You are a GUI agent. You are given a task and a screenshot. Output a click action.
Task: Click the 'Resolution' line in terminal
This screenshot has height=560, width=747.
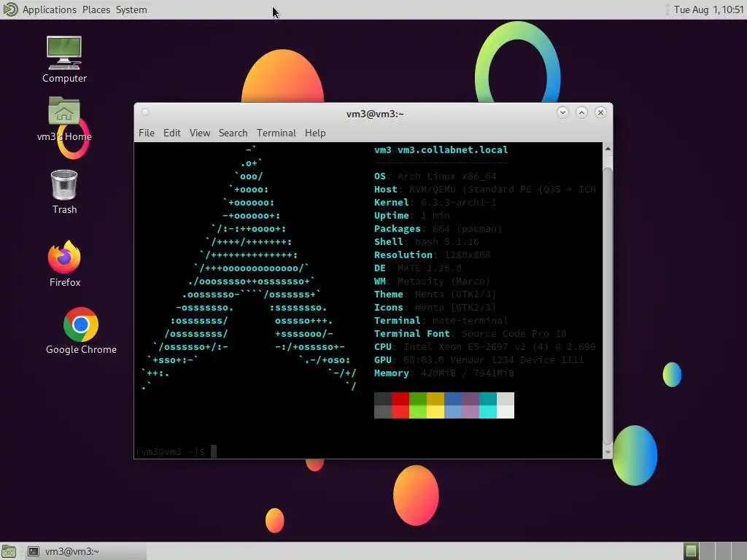[432, 255]
